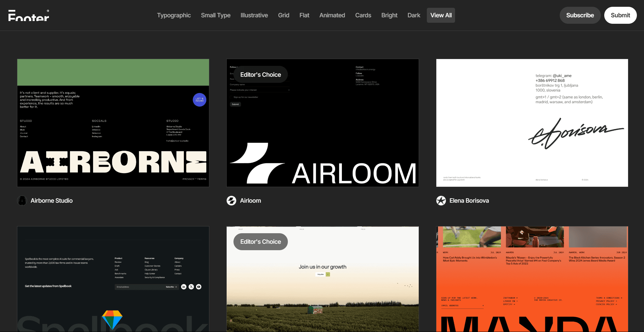Click the Subscribe button in the header
Image resolution: width=644 pixels, height=332 pixels.
[x=580, y=15]
